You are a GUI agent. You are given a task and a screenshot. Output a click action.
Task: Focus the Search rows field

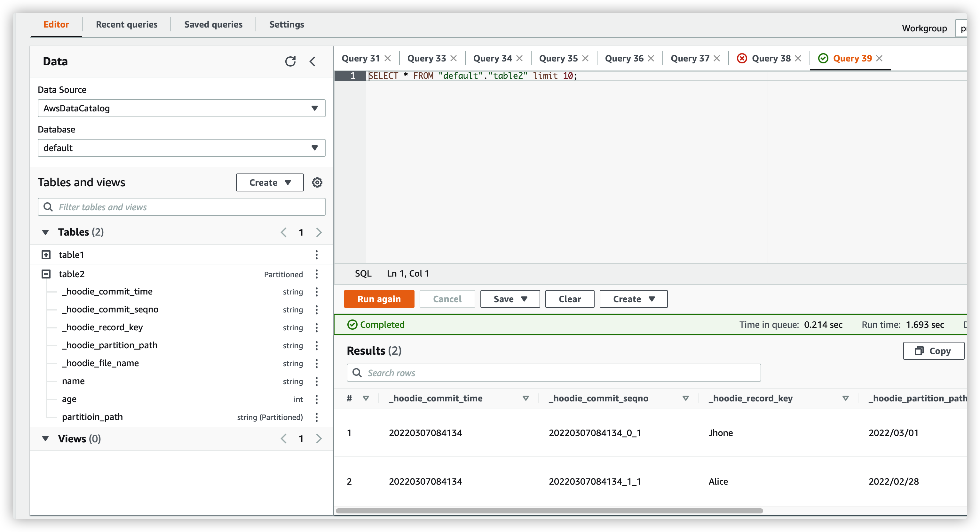(554, 373)
